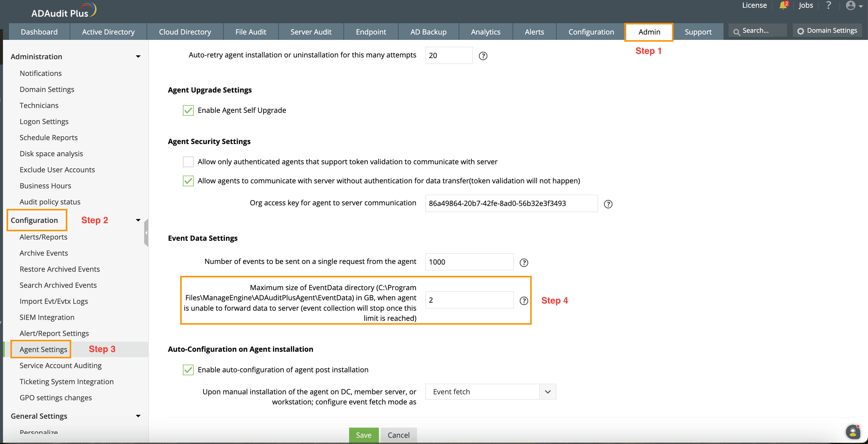Open the Analytics tab
This screenshot has width=868, height=444.
pyautogui.click(x=485, y=32)
